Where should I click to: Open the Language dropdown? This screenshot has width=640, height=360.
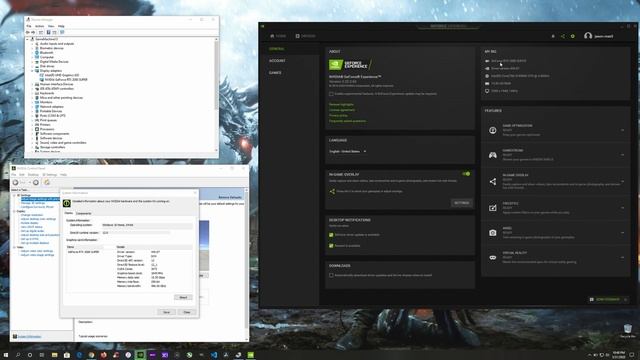pos(348,151)
